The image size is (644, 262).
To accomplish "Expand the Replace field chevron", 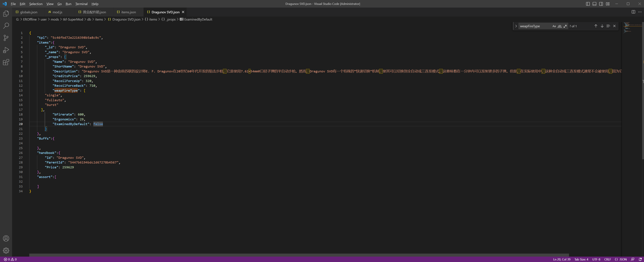I will point(516,26).
